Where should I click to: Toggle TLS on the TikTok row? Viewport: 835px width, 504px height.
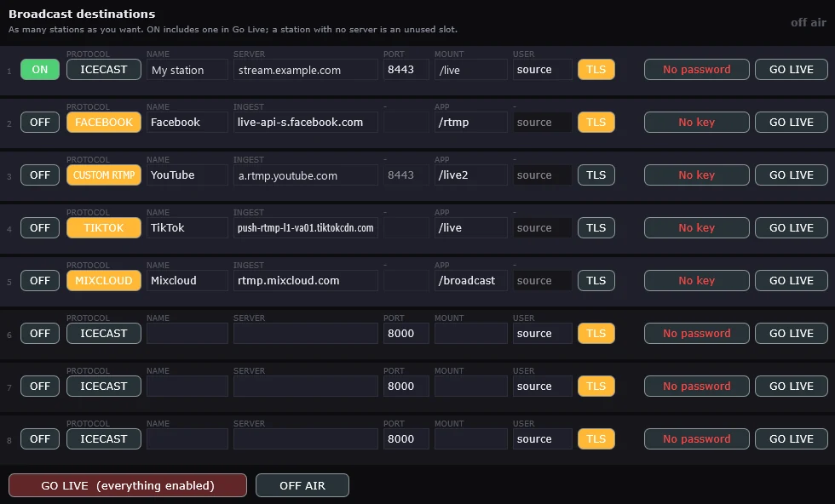tap(596, 228)
